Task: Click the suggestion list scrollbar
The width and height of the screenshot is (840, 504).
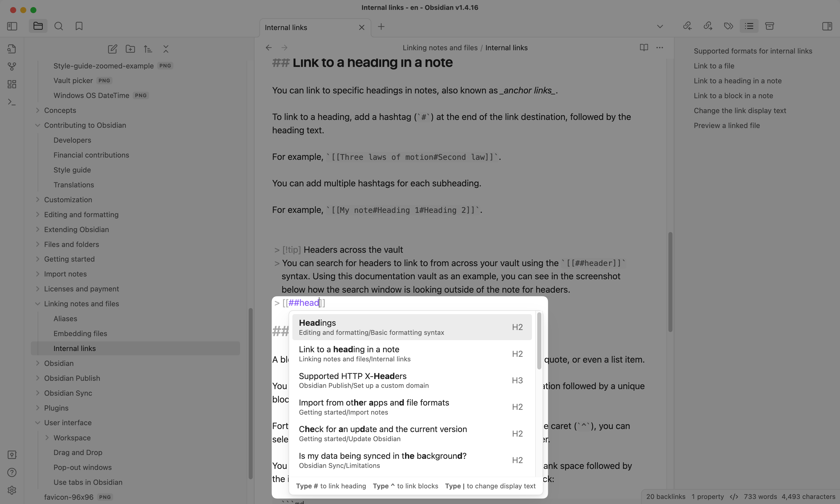Action: [539, 341]
